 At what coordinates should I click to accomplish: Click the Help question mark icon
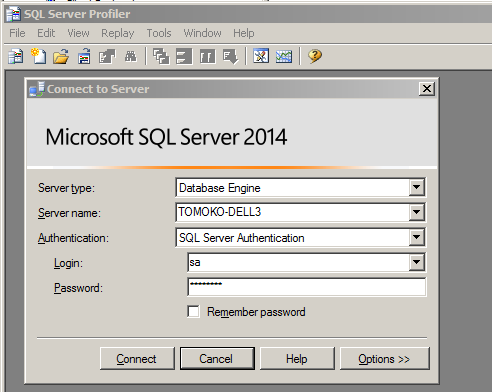pyautogui.click(x=315, y=56)
